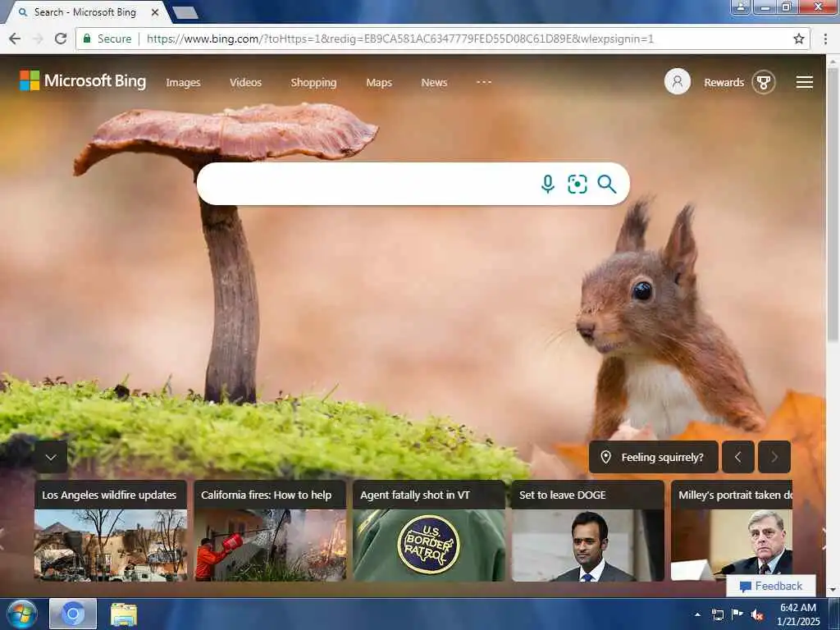Click the scrollbar down arrow
The height and width of the screenshot is (630, 840).
point(833,590)
